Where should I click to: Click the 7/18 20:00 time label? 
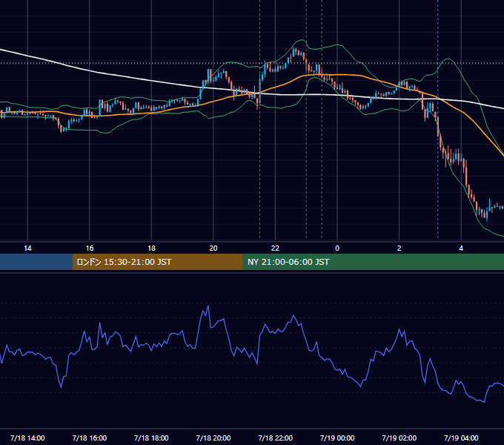coord(213,438)
